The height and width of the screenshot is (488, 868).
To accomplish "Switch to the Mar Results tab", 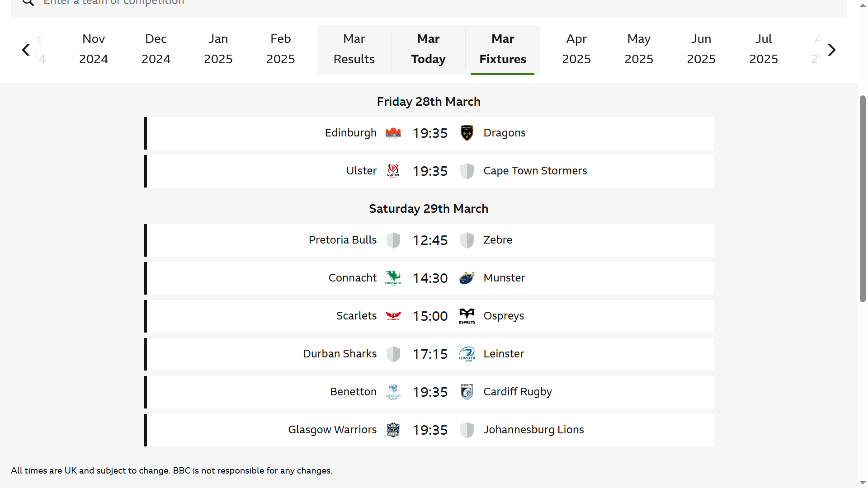I will pyautogui.click(x=354, y=50).
